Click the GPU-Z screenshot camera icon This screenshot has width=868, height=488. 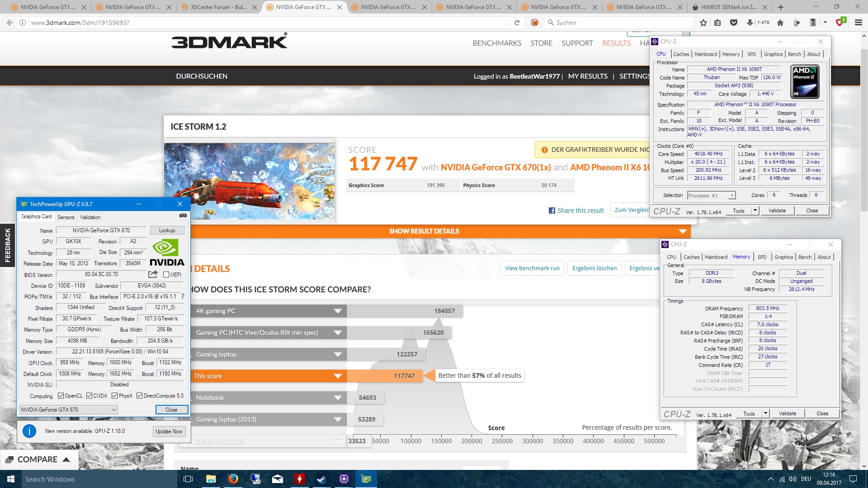(x=183, y=216)
